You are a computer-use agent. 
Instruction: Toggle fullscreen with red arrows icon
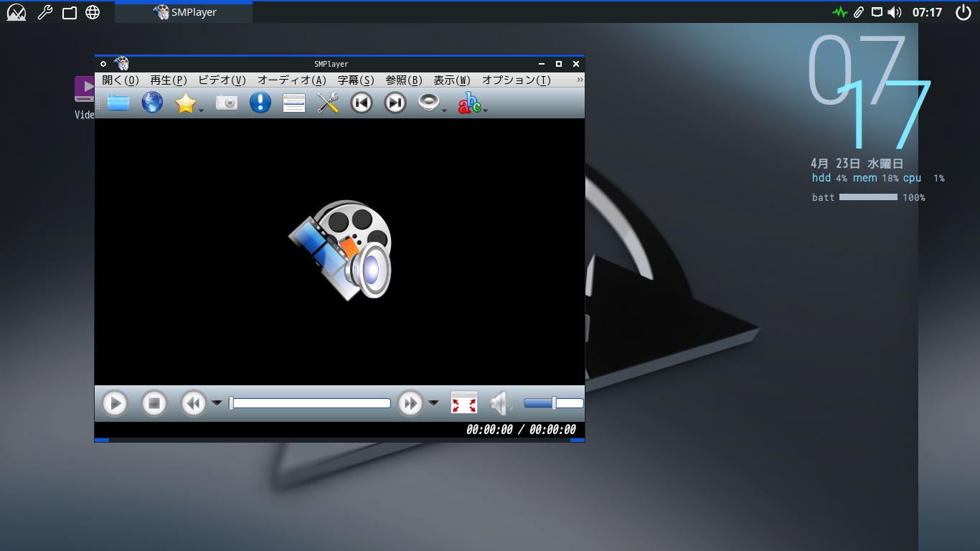(x=464, y=403)
